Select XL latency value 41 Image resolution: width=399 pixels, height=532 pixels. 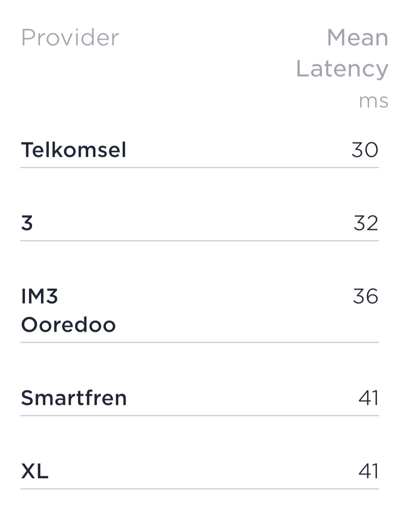368,471
